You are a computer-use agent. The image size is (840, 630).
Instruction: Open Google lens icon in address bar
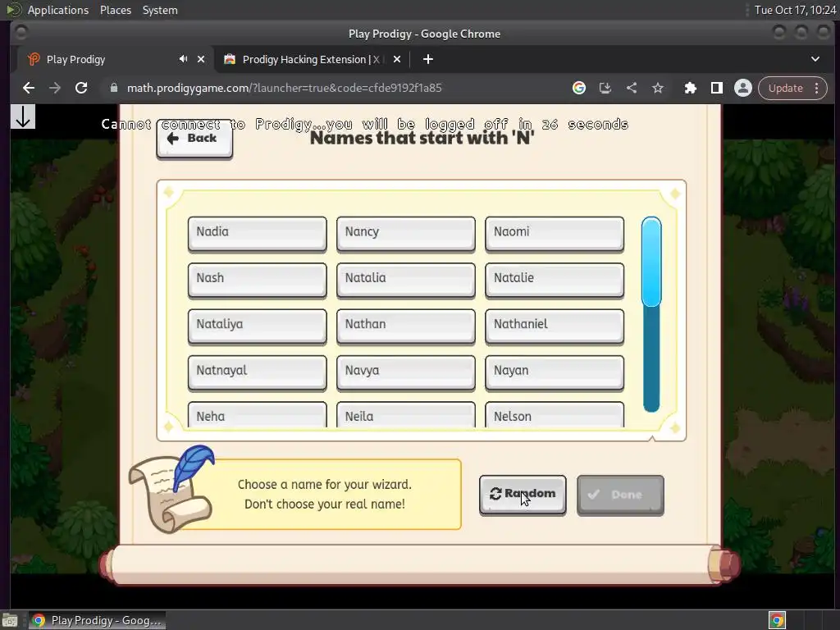click(x=578, y=88)
